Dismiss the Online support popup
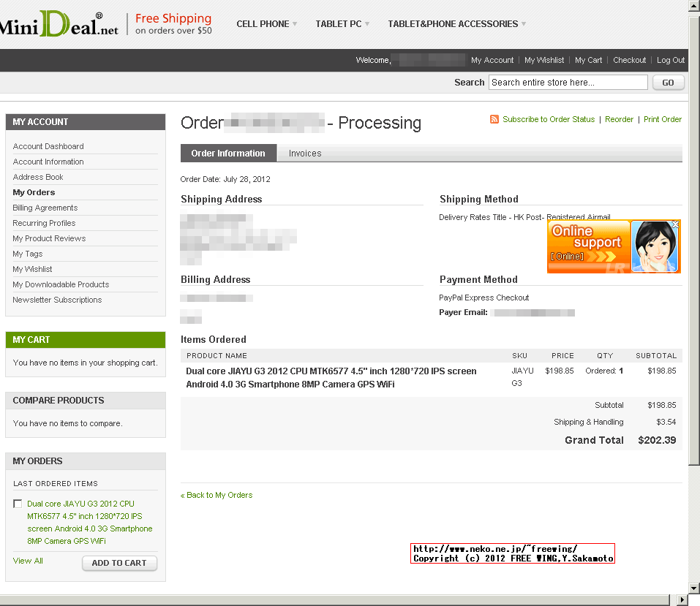This screenshot has width=700, height=606. [674, 224]
